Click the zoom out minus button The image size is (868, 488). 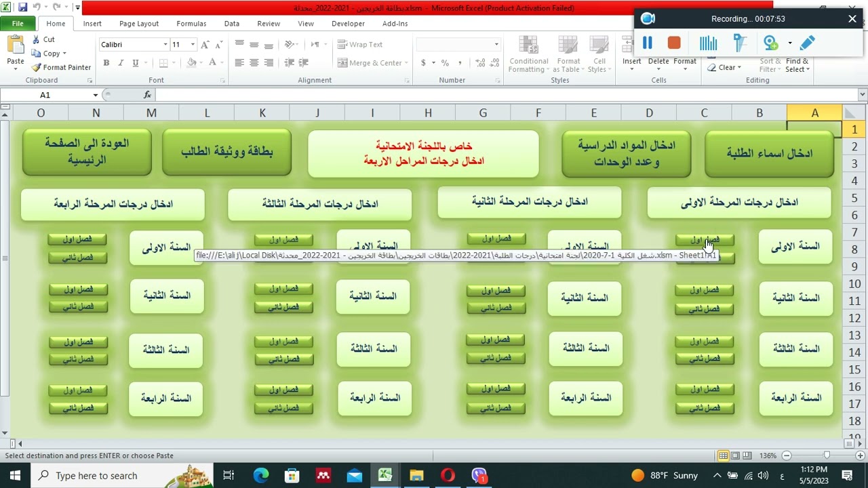click(787, 455)
